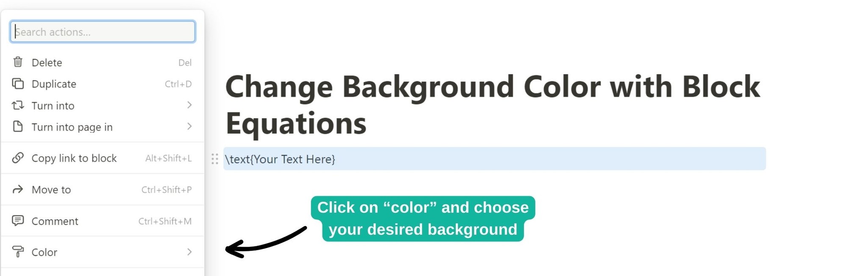Viewport: 868px width, 276px height.
Task: Expand the Turn into page in submenu
Action: (x=189, y=127)
